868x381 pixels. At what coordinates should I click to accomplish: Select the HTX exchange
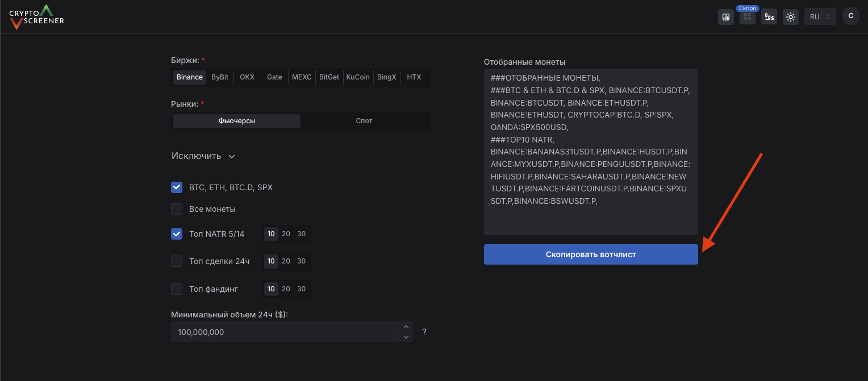414,77
